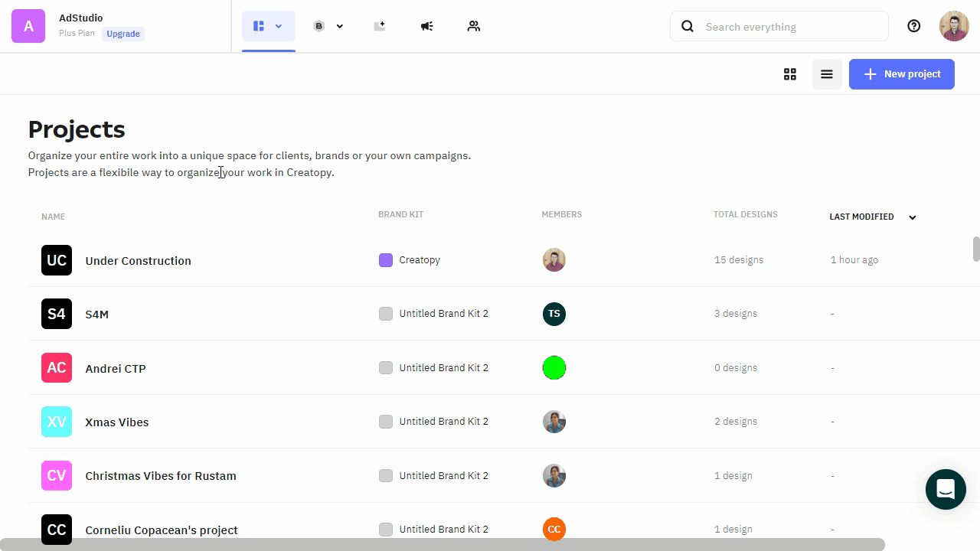Click the Upgrade plan badge
This screenshot has height=551, width=980.
click(x=123, y=34)
